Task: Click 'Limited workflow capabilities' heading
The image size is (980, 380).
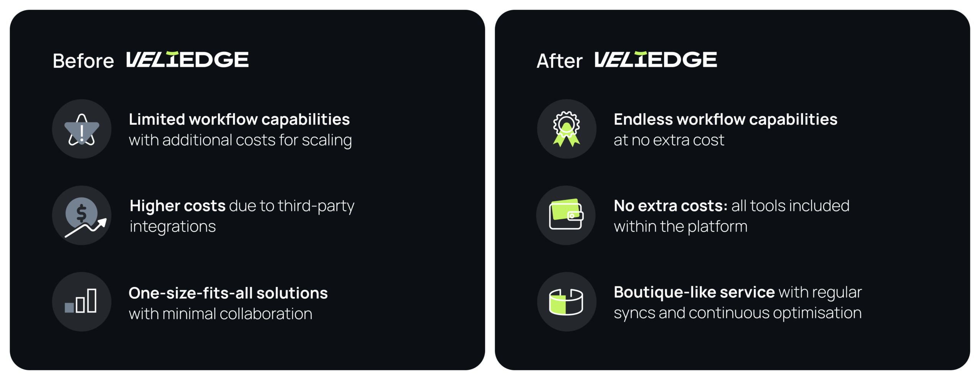Action: [239, 119]
